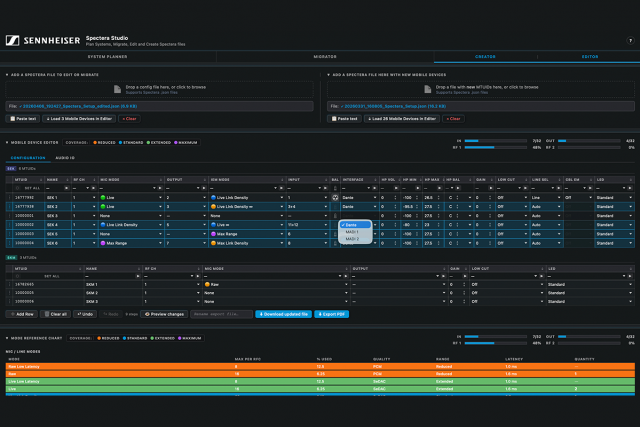Open IEM Mode dropdown for SEK 2
The height and width of the screenshot is (427, 640).
(x=247, y=207)
